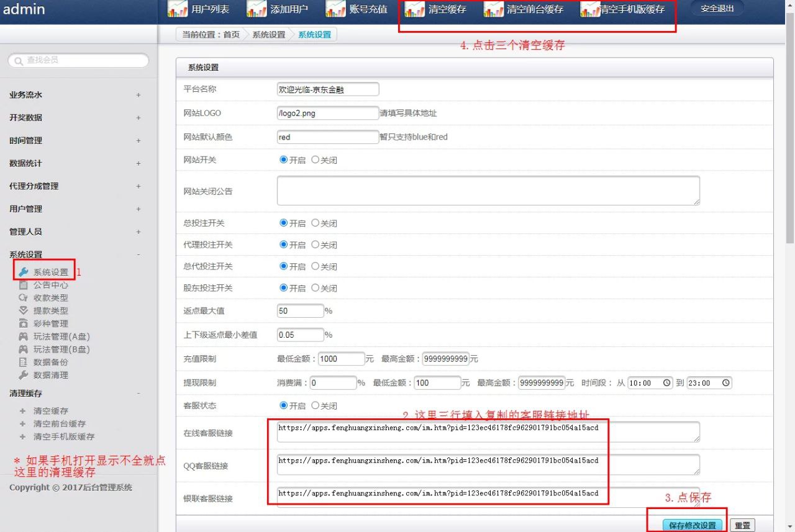Click the chart icon beside 添加用户
Viewport: 795px width, 532px height.
pos(257,9)
